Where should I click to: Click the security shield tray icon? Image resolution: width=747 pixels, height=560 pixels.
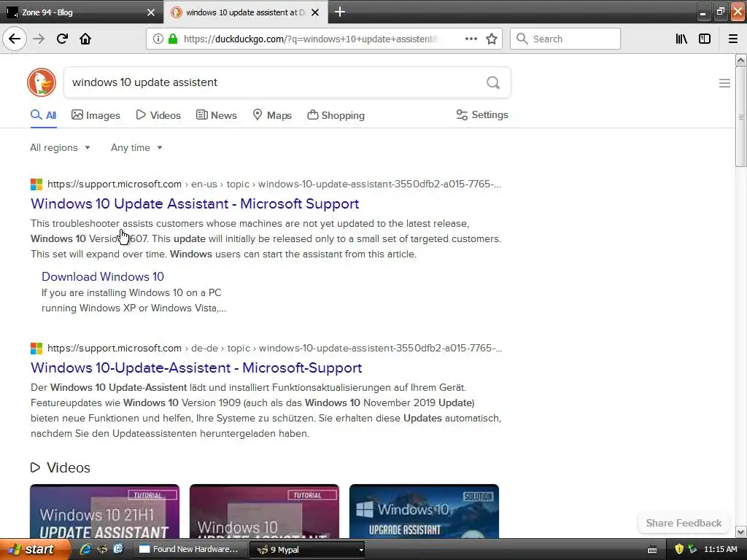679,550
